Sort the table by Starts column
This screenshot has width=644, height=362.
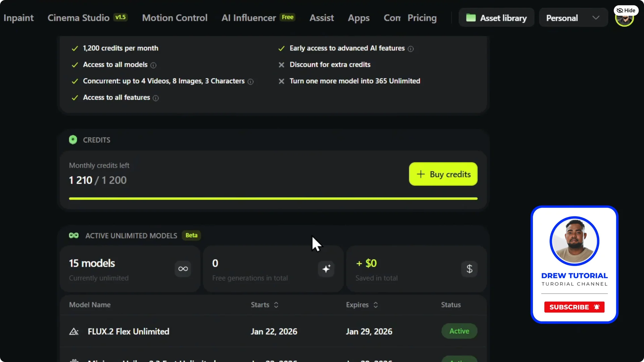pos(276,305)
